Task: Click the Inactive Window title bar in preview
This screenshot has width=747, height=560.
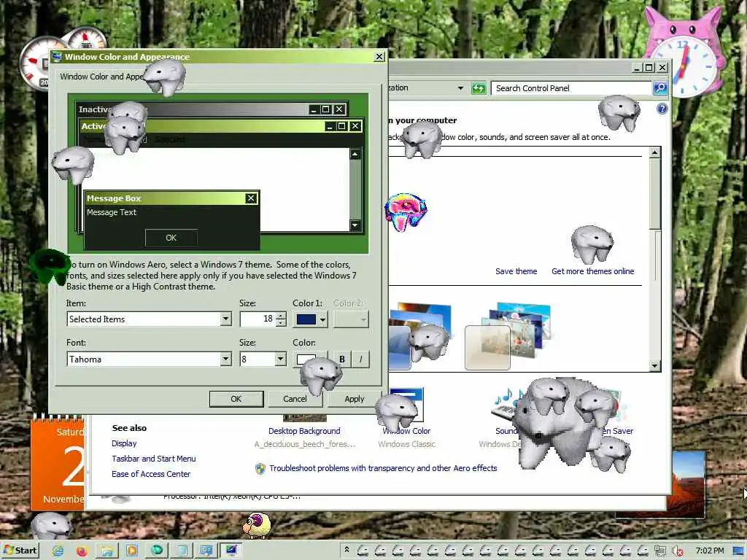Action: (212, 109)
